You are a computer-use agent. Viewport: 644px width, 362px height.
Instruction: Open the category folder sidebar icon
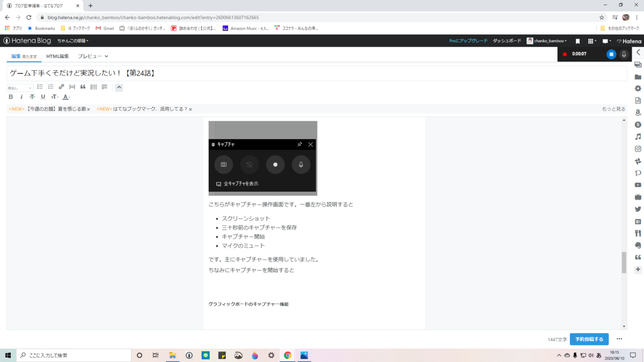tap(638, 77)
